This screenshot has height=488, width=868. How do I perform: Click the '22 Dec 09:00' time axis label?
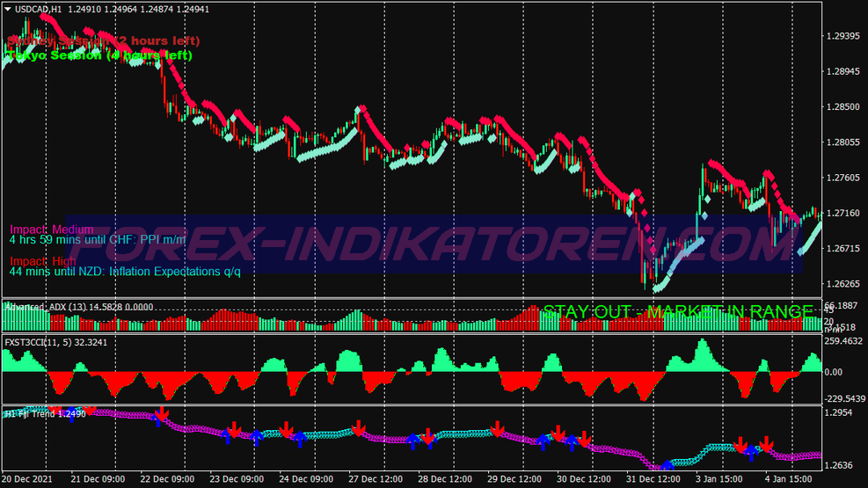[167, 479]
